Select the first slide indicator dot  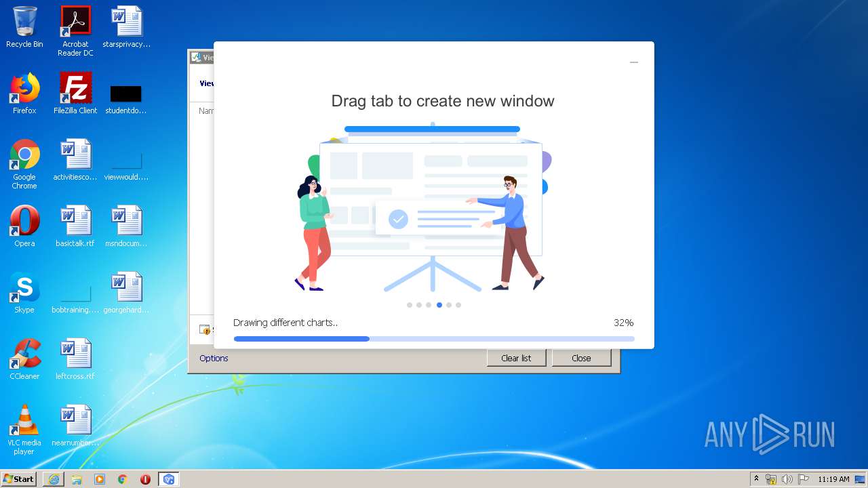(x=410, y=305)
